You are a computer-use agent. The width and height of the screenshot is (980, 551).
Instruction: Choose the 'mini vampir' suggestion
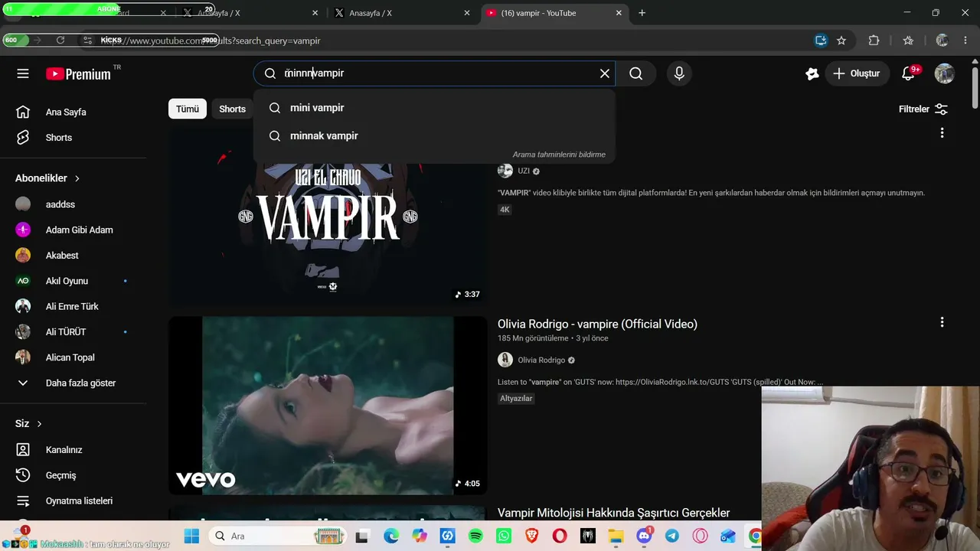[x=434, y=108]
